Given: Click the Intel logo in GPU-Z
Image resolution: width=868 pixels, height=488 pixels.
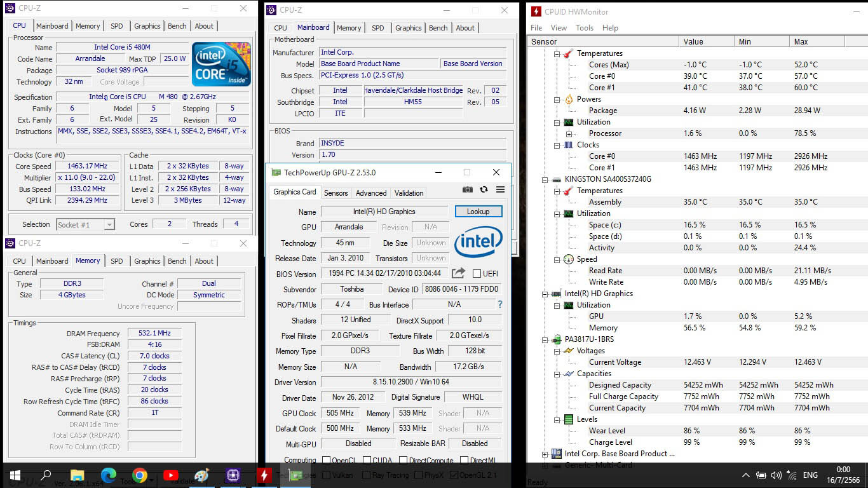Looking at the screenshot, I should coord(478,241).
